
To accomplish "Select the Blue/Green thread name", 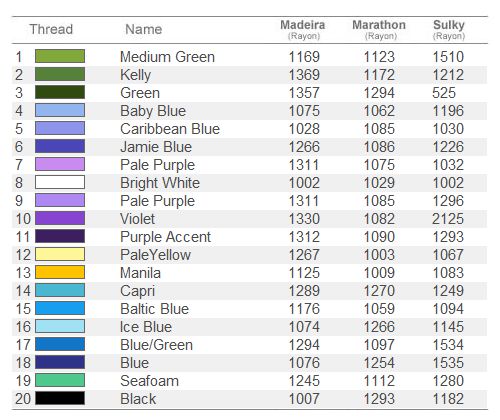I will [157, 345].
